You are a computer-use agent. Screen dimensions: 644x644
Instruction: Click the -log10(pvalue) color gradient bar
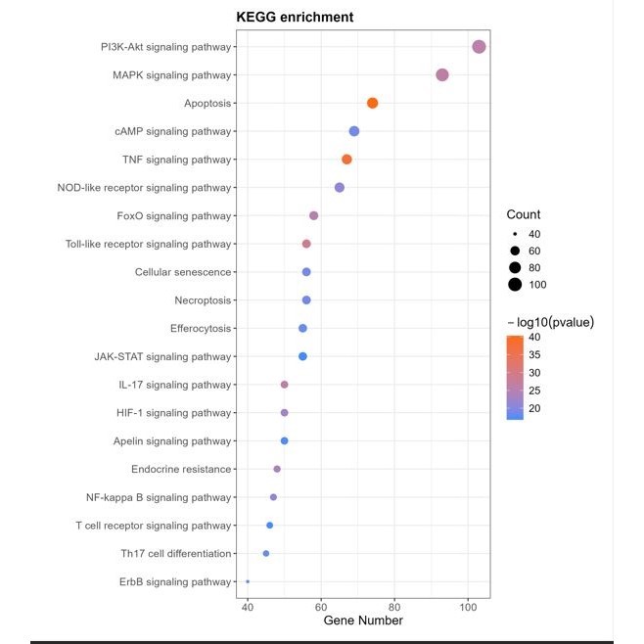pyautogui.click(x=515, y=378)
